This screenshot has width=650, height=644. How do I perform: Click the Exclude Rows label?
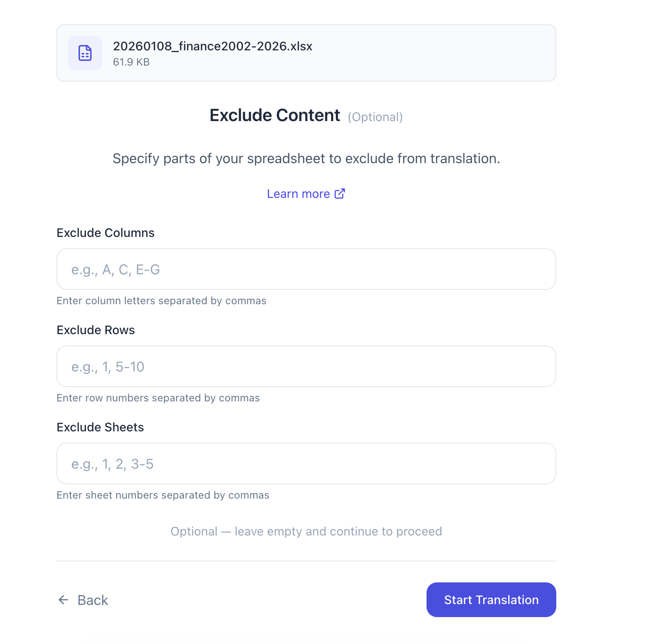coord(95,330)
